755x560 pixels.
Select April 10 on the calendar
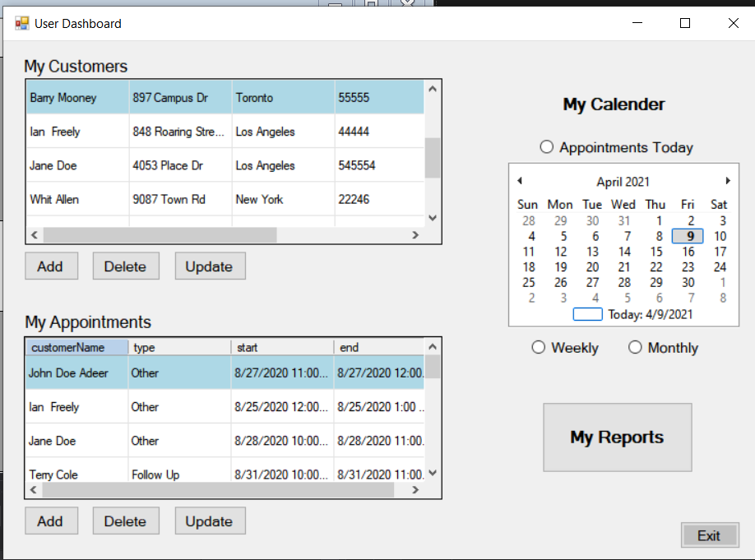click(720, 236)
